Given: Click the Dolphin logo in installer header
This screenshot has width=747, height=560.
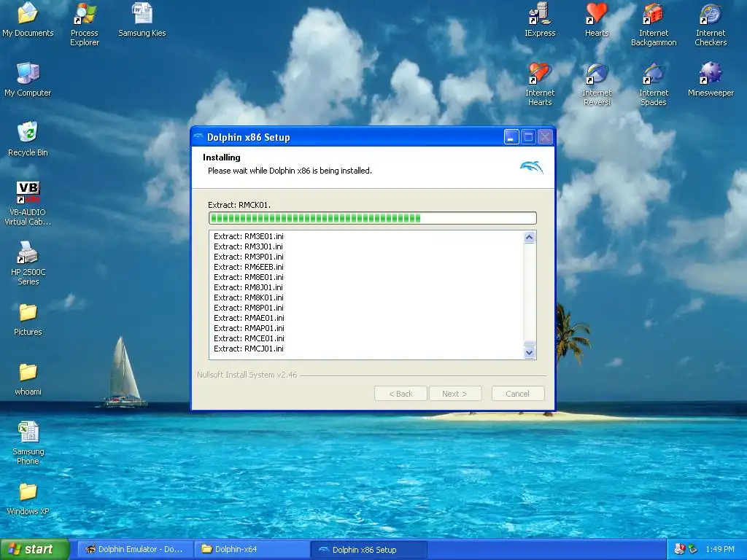Looking at the screenshot, I should (532, 167).
